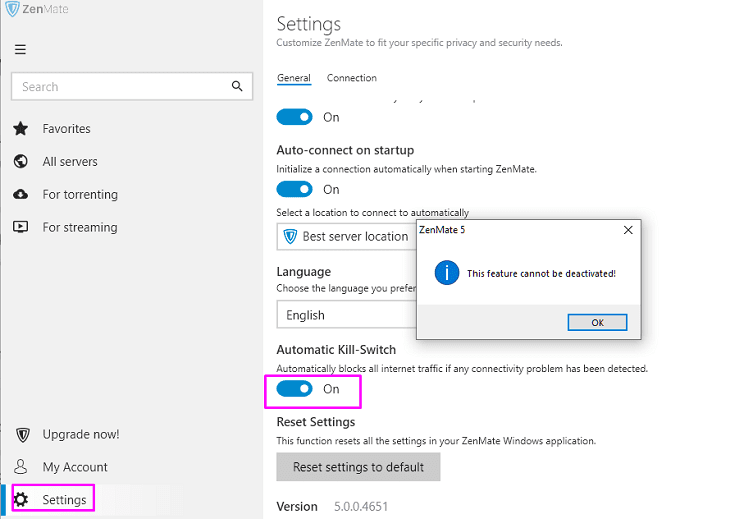Click the Auto-connect on startup heading
The image size is (749, 519).
click(345, 150)
